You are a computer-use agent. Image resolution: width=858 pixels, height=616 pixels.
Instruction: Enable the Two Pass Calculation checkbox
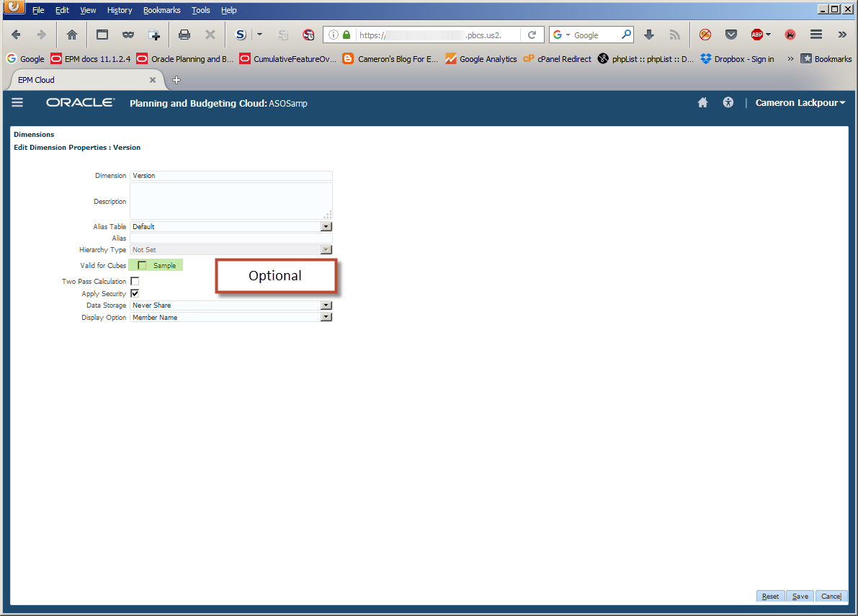click(x=135, y=281)
